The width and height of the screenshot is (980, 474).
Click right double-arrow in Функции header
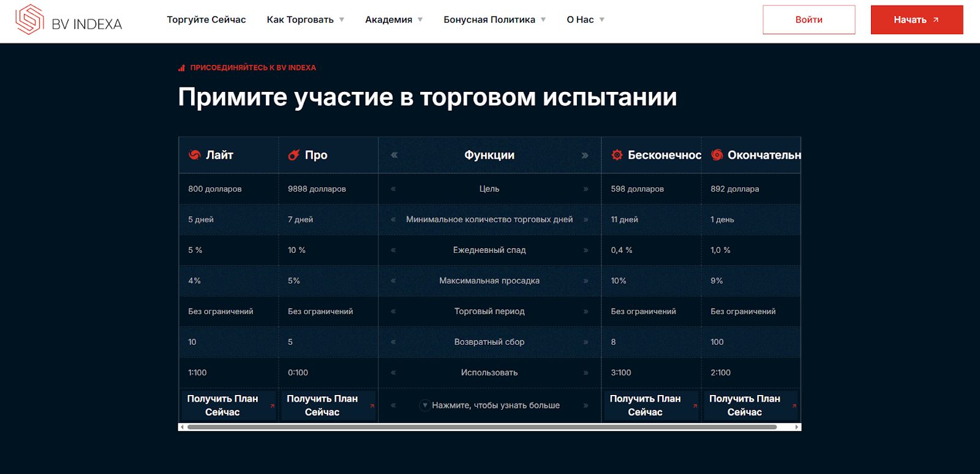585,155
